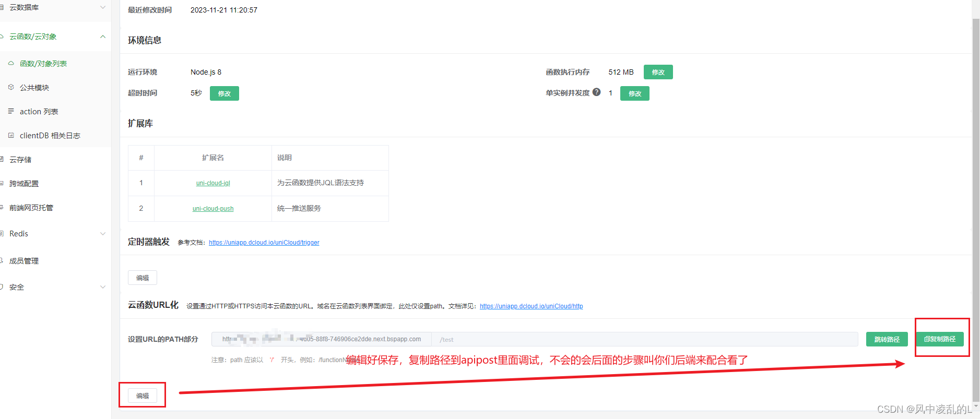Screen dimensions: 980x419
Task: Open 跨域配置 in the sidebar
Action: point(24,184)
